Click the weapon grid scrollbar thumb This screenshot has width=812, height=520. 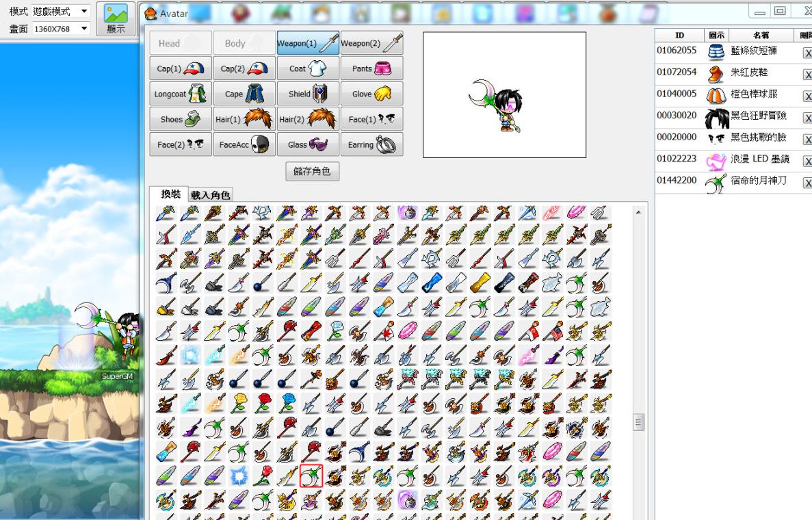click(x=638, y=422)
